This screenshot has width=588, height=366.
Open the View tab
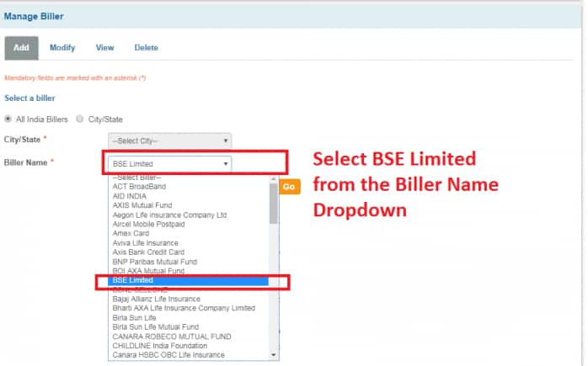(104, 48)
